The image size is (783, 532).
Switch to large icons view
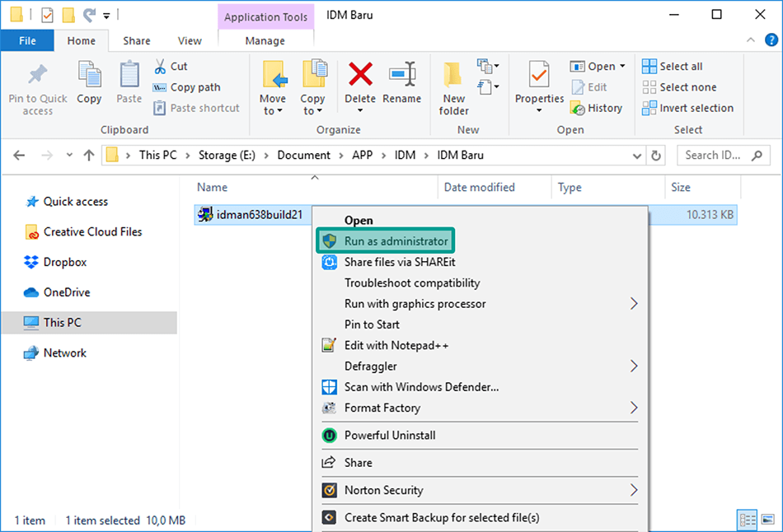[x=768, y=520]
